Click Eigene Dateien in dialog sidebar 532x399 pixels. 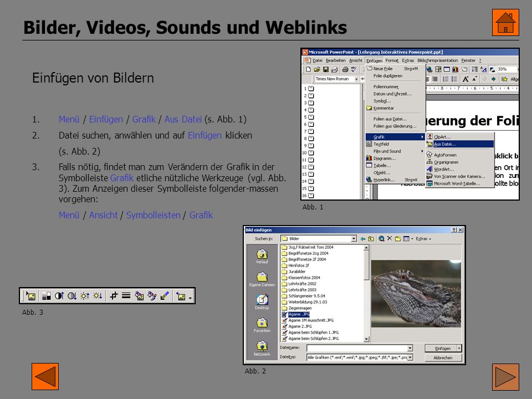(x=262, y=279)
